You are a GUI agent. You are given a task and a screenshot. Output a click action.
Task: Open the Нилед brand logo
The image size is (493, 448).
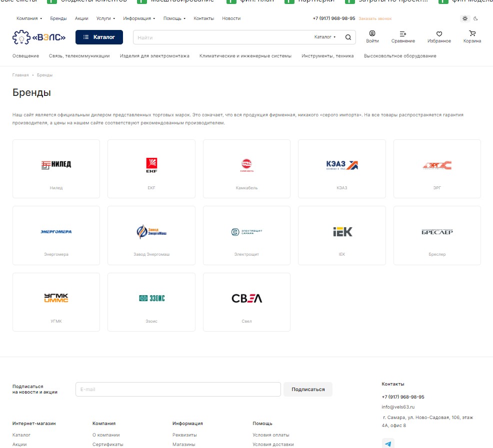click(56, 165)
